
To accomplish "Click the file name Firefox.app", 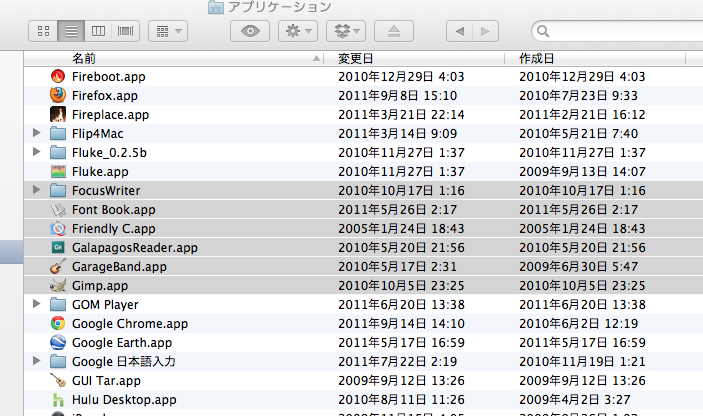I will [105, 95].
